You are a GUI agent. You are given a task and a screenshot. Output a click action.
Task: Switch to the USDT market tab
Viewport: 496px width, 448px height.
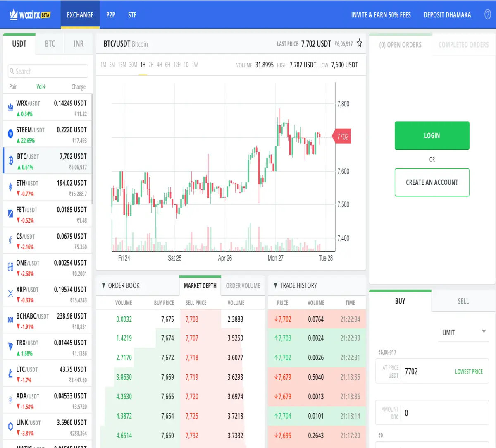tap(19, 44)
